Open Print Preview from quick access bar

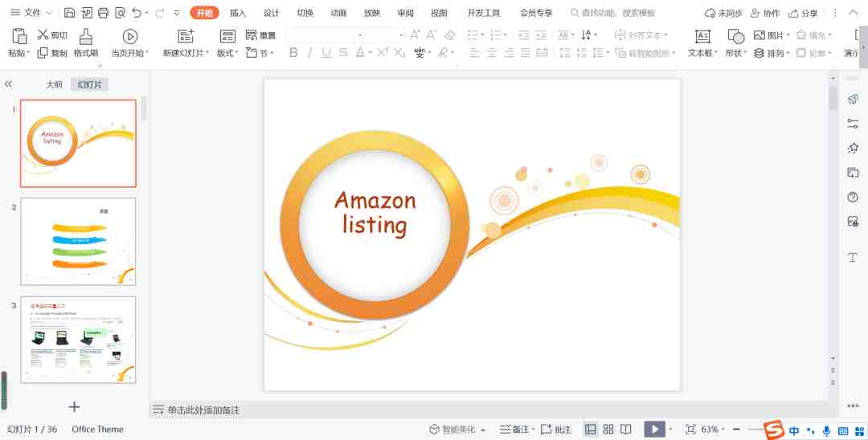120,13
